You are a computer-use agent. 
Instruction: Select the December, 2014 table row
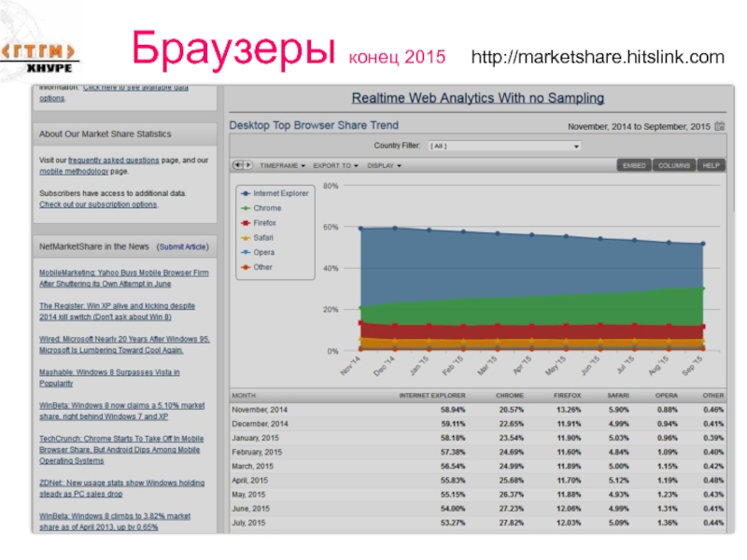[478, 424]
